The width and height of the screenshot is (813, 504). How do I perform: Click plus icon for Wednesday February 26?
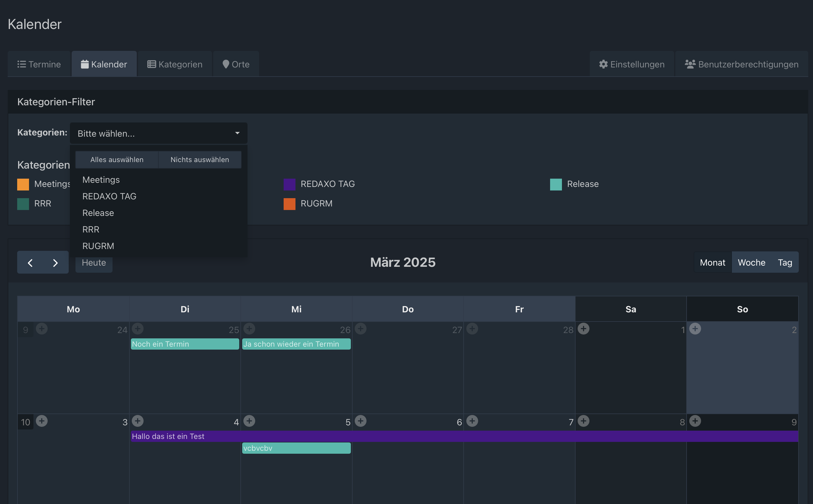coord(249,329)
